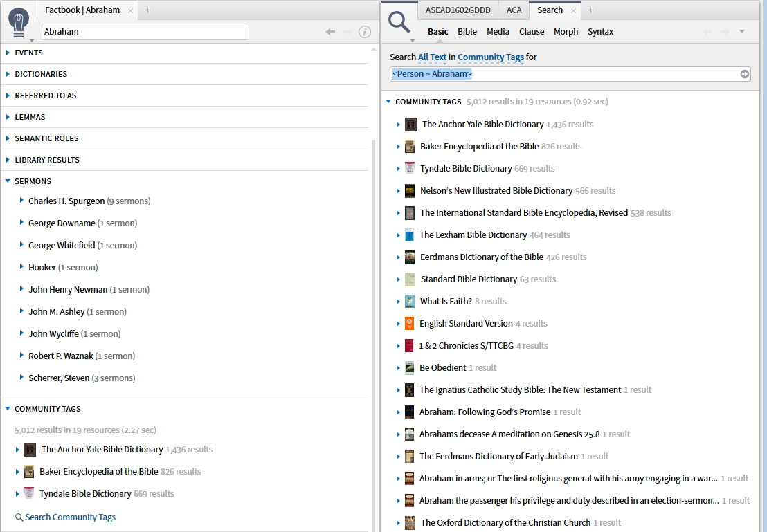Image resolution: width=767 pixels, height=532 pixels.
Task: Open Scherrer, Steven sermons entry
Action: coord(59,378)
